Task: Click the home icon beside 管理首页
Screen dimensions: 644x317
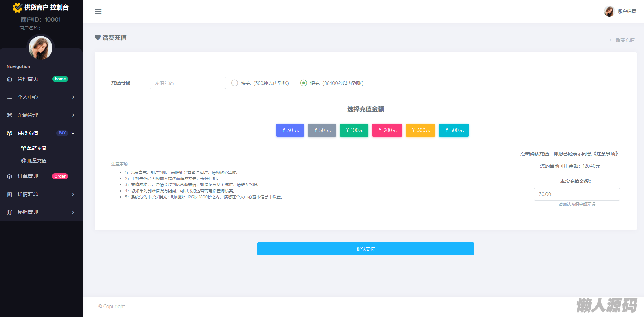Action: pyautogui.click(x=9, y=79)
